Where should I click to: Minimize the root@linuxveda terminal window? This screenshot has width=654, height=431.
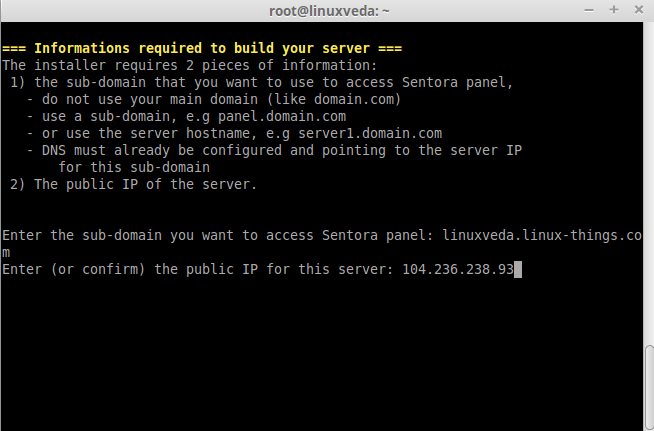pyautogui.click(x=589, y=10)
